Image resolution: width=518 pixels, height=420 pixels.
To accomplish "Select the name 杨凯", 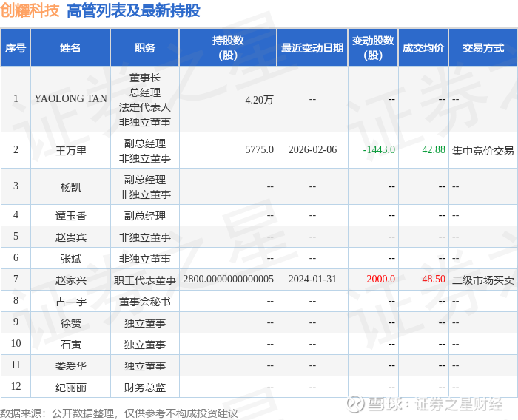I will tap(71, 187).
